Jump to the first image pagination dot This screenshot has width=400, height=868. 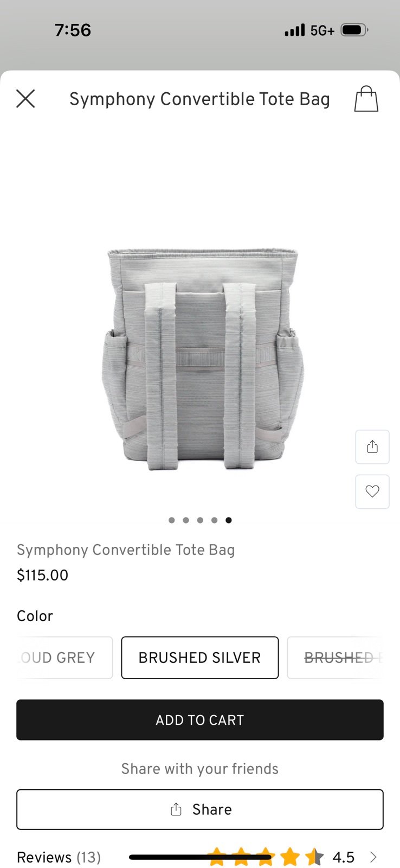point(172,520)
